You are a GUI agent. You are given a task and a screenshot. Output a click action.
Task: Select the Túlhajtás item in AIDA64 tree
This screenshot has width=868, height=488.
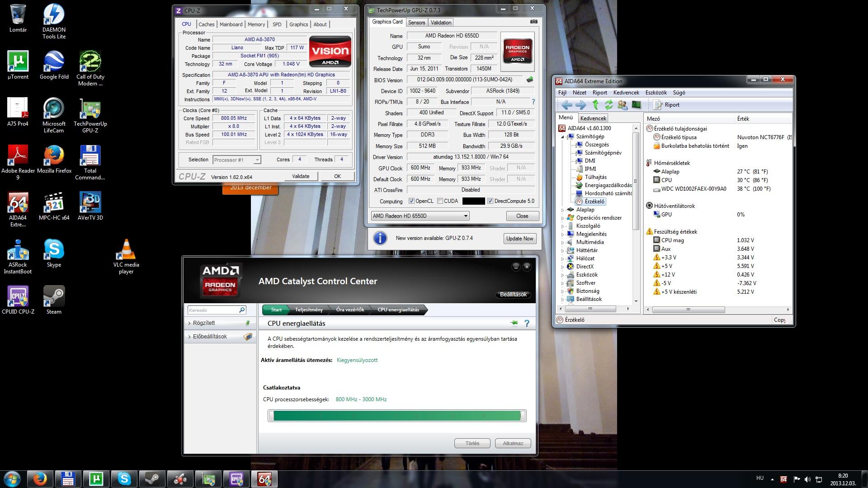pyautogui.click(x=596, y=177)
